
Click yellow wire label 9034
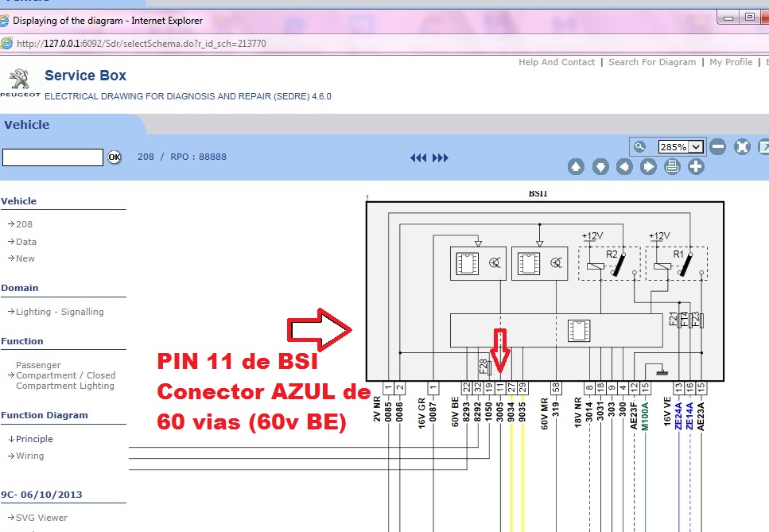tap(511, 412)
